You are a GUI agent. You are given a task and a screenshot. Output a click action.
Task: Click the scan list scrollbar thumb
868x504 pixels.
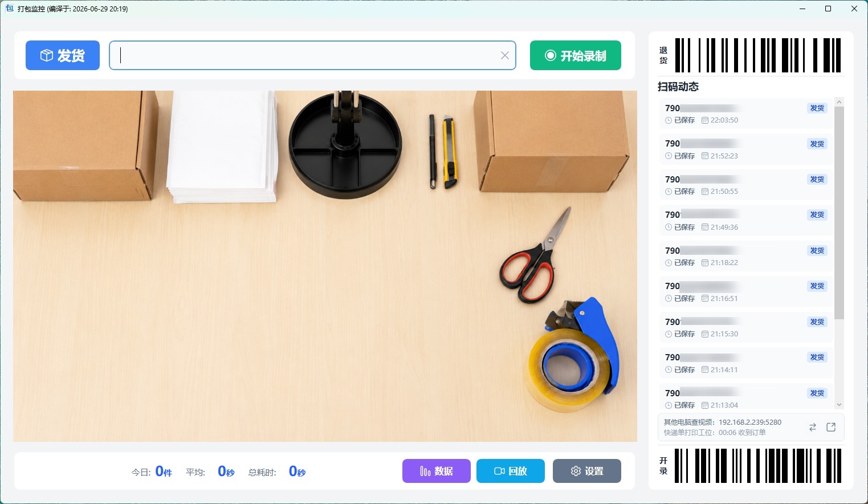point(839,213)
